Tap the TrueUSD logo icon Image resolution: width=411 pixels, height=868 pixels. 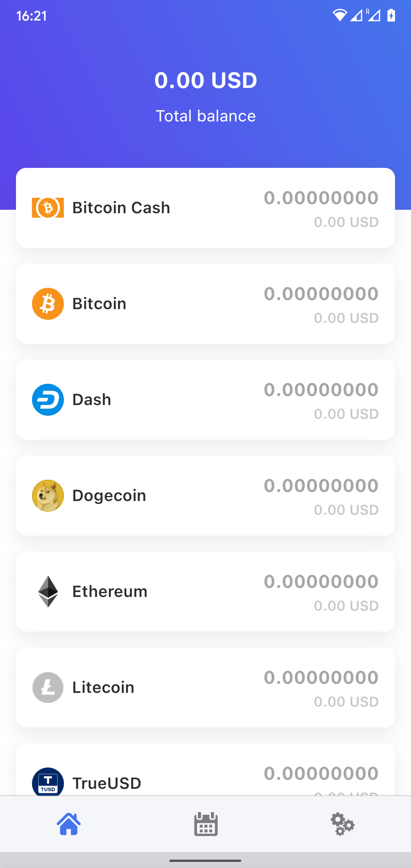48,781
